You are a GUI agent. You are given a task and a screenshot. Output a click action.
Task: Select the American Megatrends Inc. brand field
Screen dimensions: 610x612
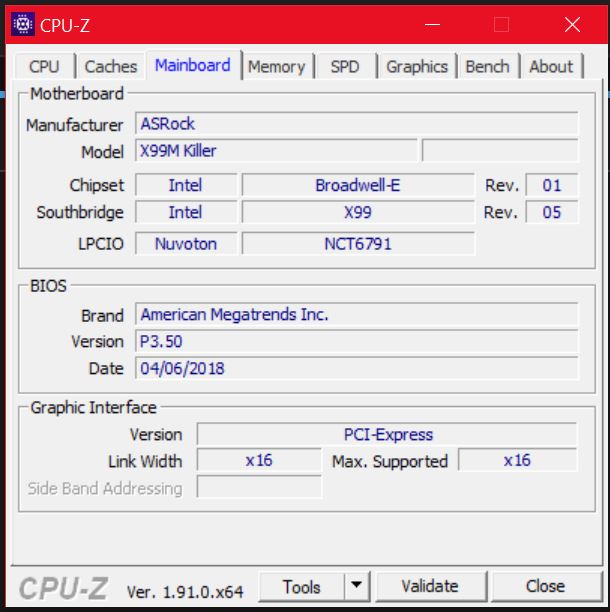click(x=357, y=314)
